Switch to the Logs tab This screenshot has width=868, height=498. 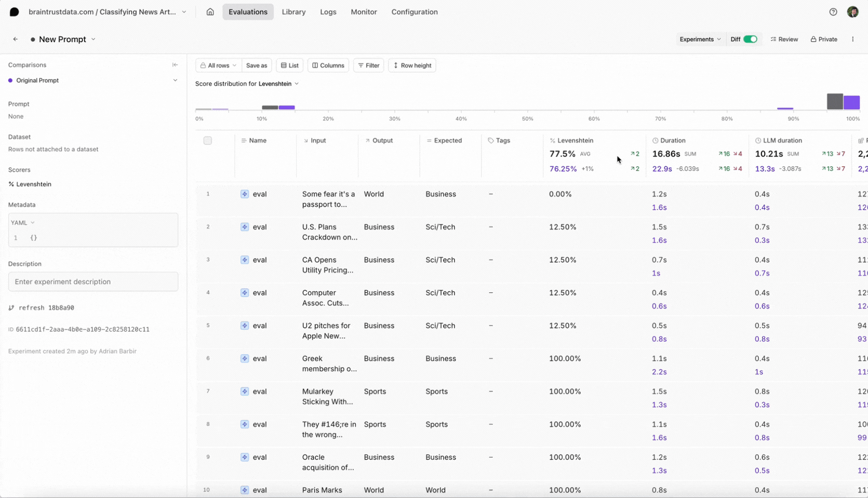tap(328, 12)
